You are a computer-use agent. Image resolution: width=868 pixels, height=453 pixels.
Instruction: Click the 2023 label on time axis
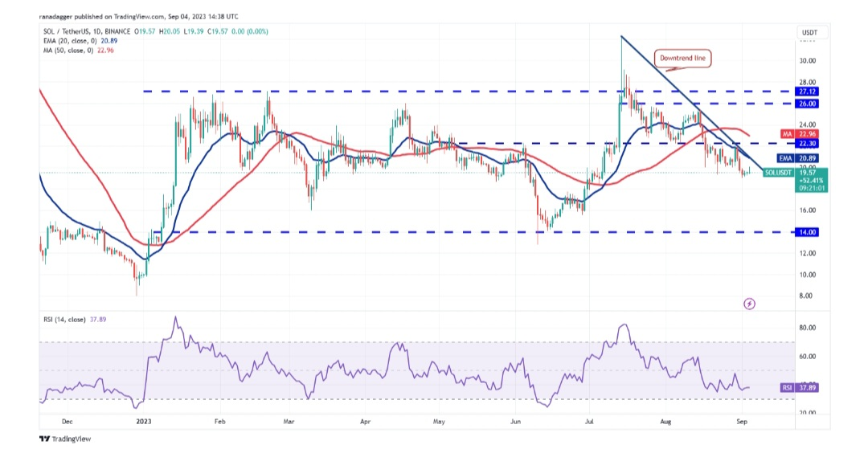tap(143, 420)
